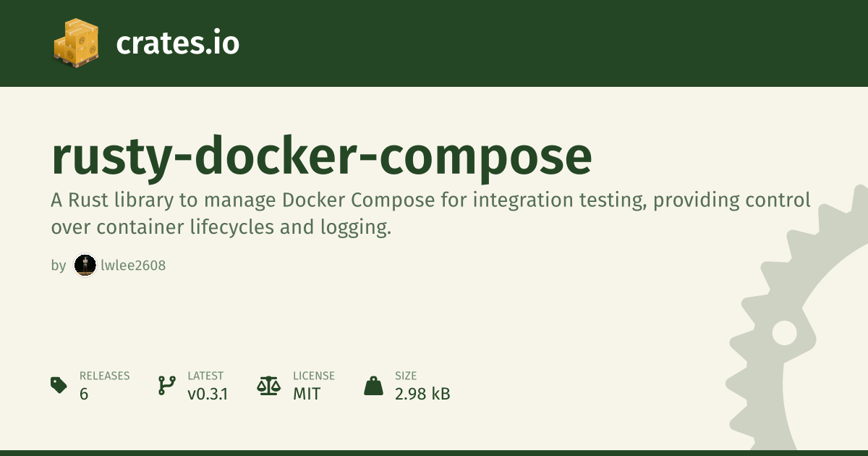Click the latest version branch icon
This screenshot has height=456, width=868.
tap(166, 385)
